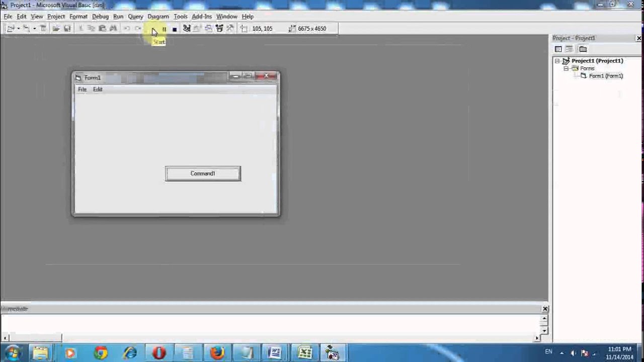Click inside the Immediate window text area
Screen dimensions: 644x362
pyautogui.click(x=271, y=324)
